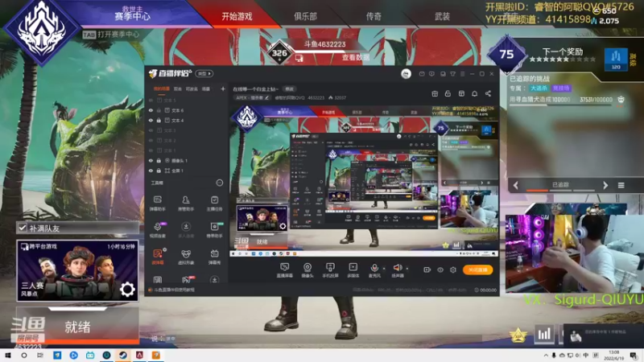Open toolbox tool with green NEW badge

click(x=214, y=230)
